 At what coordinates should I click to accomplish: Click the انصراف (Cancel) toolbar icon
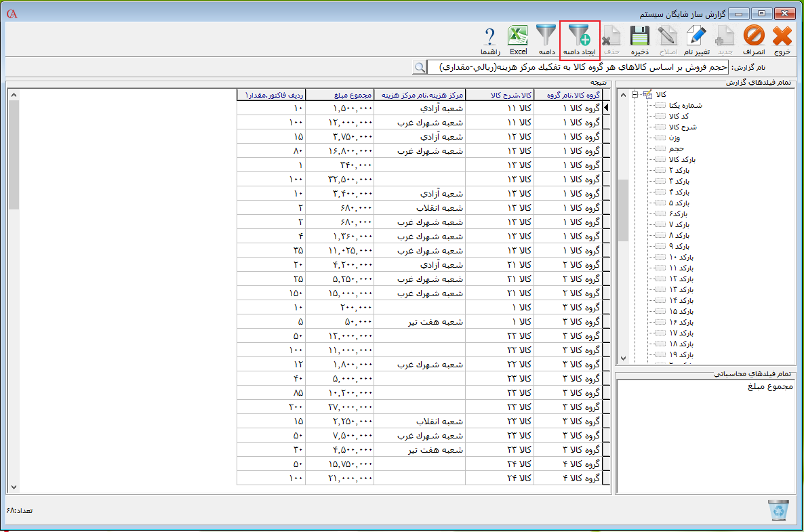pyautogui.click(x=753, y=39)
